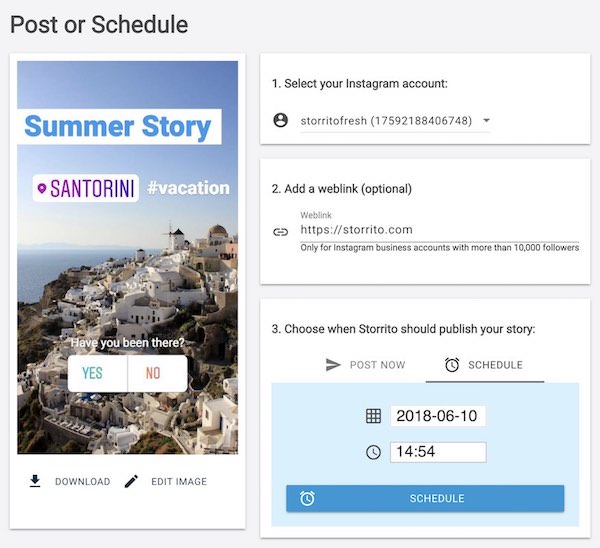The image size is (600, 548).
Task: Click the paper plane Post Now icon
Action: pos(333,365)
